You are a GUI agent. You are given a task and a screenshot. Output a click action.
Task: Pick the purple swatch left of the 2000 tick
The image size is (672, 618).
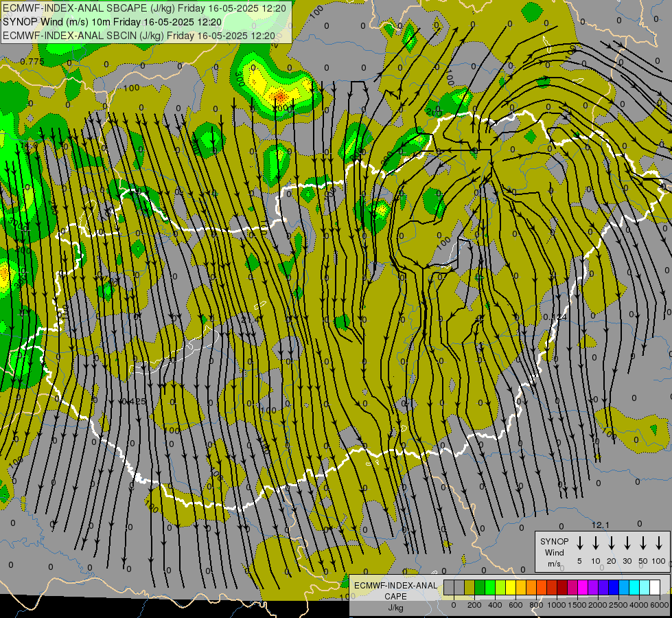(592, 588)
